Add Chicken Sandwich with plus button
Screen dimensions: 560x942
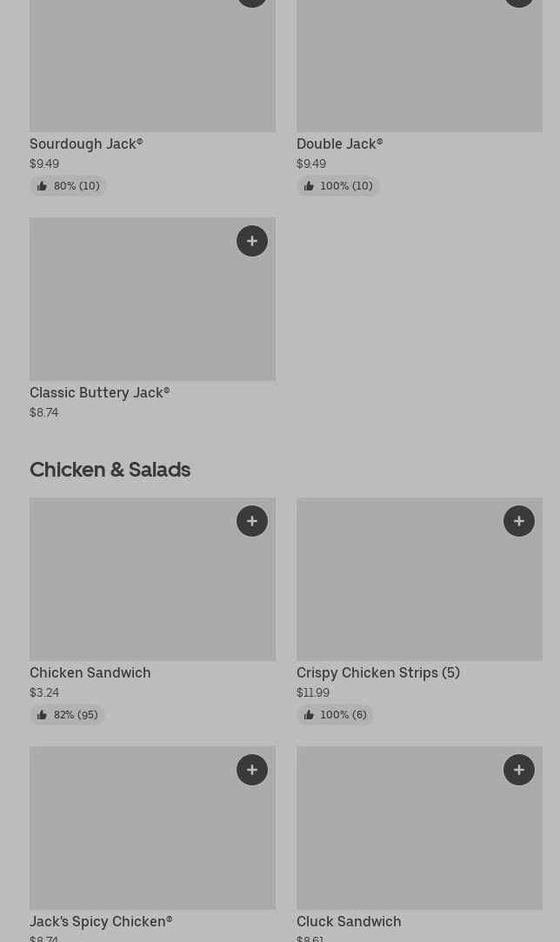click(252, 521)
